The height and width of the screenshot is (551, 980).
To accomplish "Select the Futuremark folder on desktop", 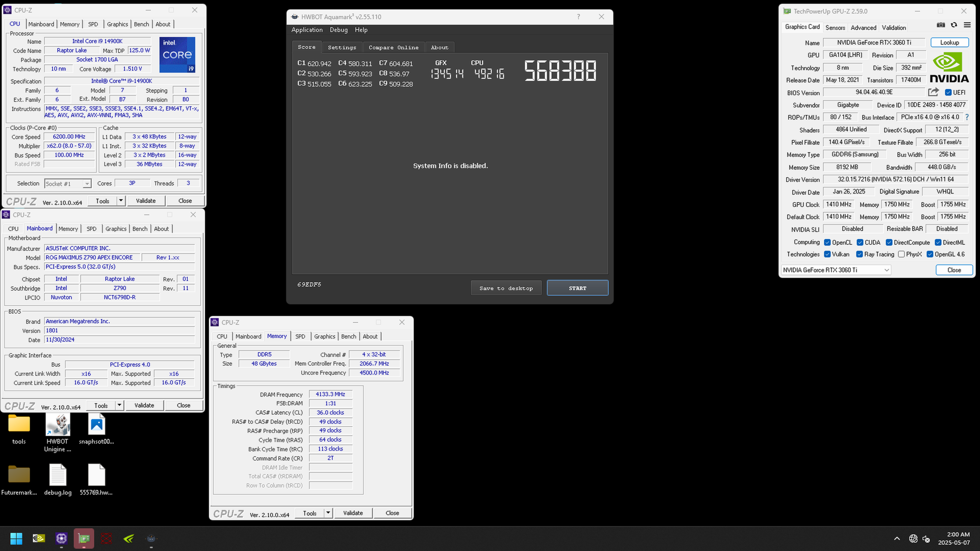I will click(19, 480).
